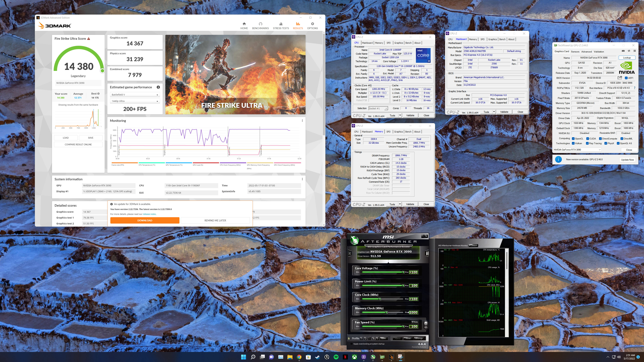Click the Fire Strike Ultra warning triangle

tap(89, 39)
